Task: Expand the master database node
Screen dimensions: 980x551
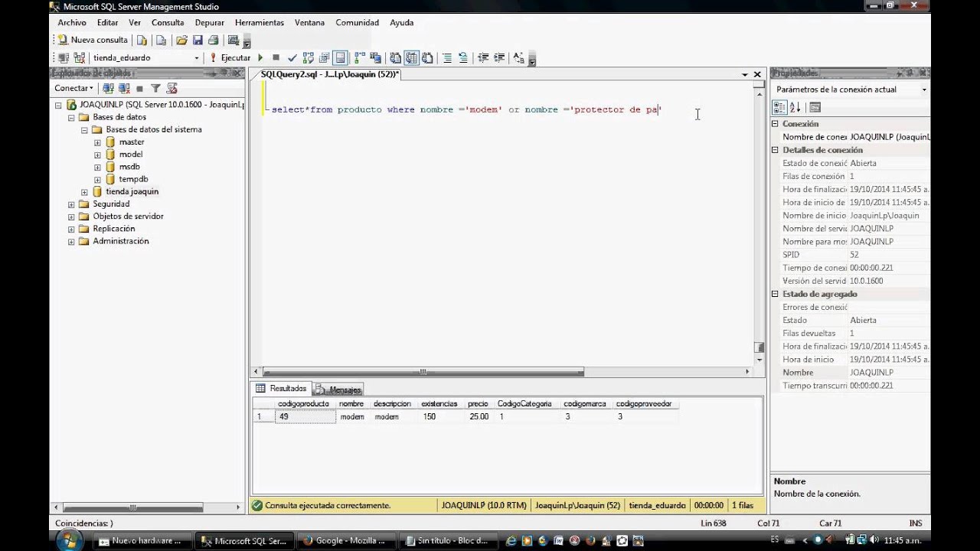Action: 97,142
